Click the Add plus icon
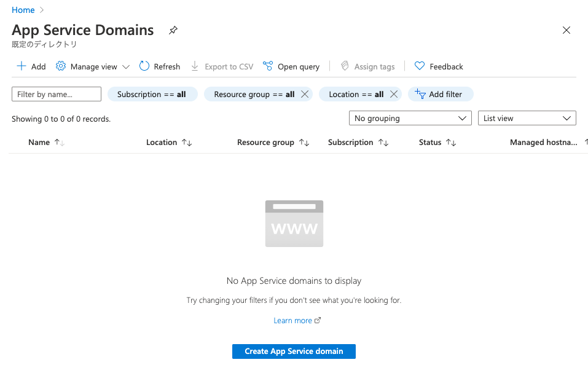The height and width of the screenshot is (365, 588). pyautogui.click(x=22, y=66)
